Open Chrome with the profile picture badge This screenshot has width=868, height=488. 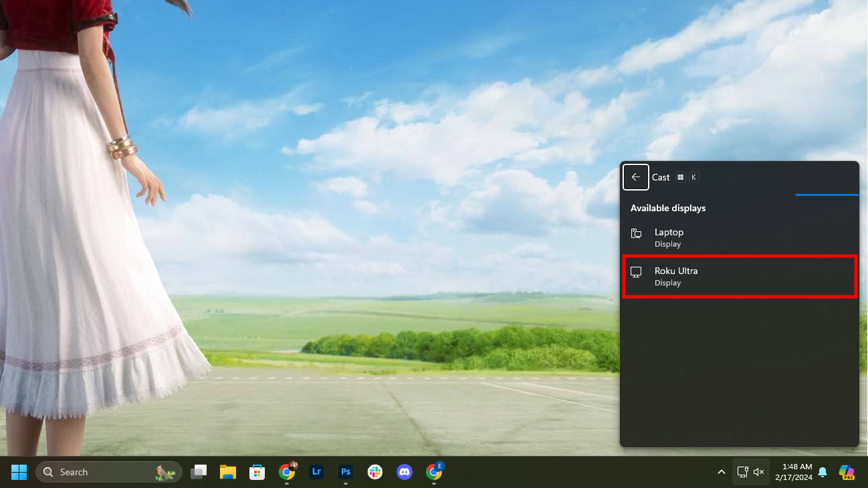pos(287,472)
